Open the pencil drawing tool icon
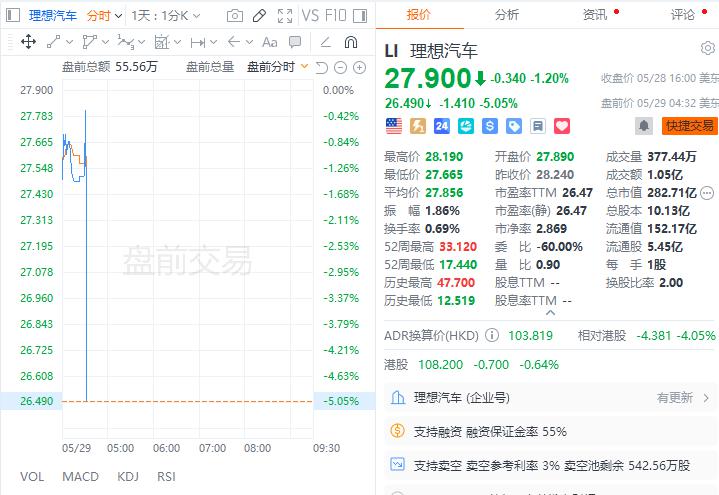 coord(259,16)
